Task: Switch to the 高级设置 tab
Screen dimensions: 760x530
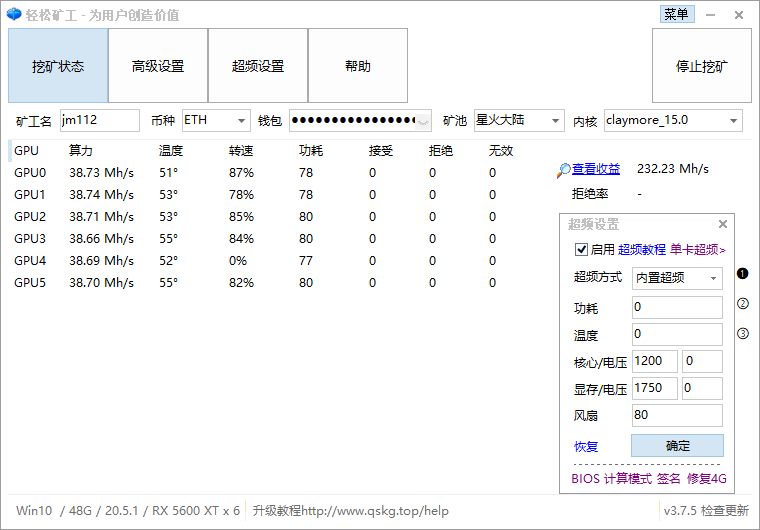Action: pyautogui.click(x=158, y=66)
